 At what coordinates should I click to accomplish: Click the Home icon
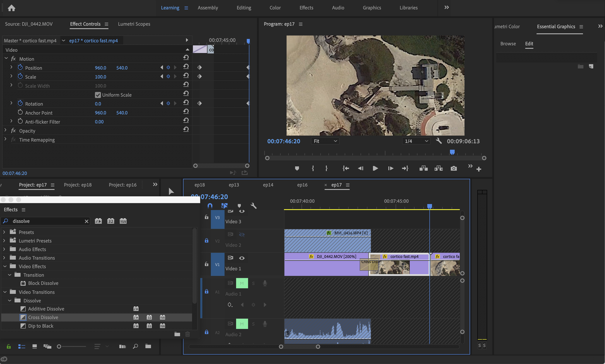coord(11,8)
